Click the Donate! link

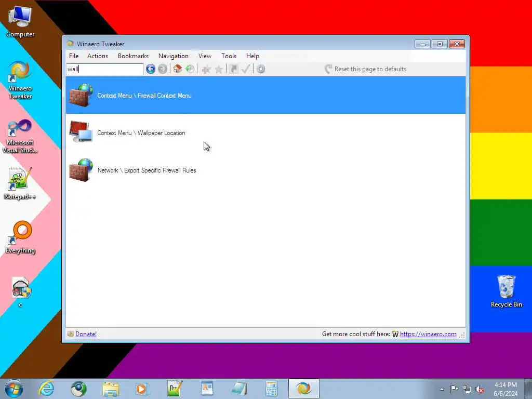click(86, 334)
